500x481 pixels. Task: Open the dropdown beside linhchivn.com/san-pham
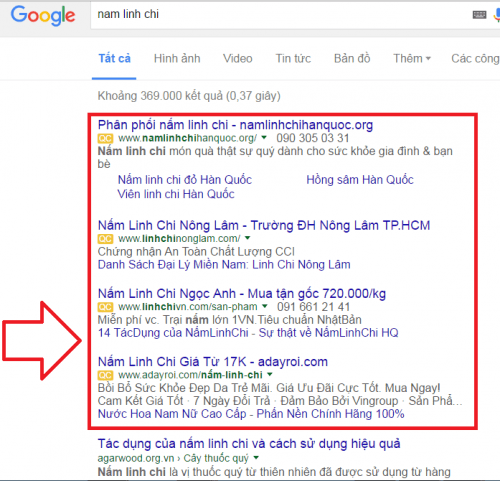tap(265, 306)
